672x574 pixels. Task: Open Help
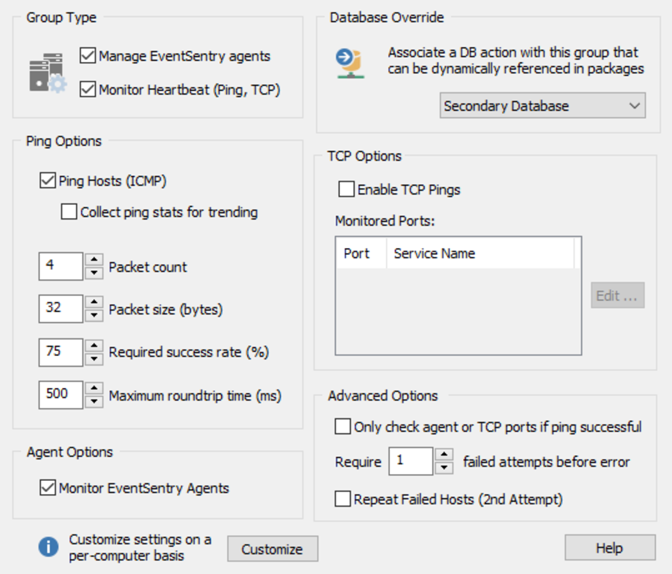tap(610, 547)
